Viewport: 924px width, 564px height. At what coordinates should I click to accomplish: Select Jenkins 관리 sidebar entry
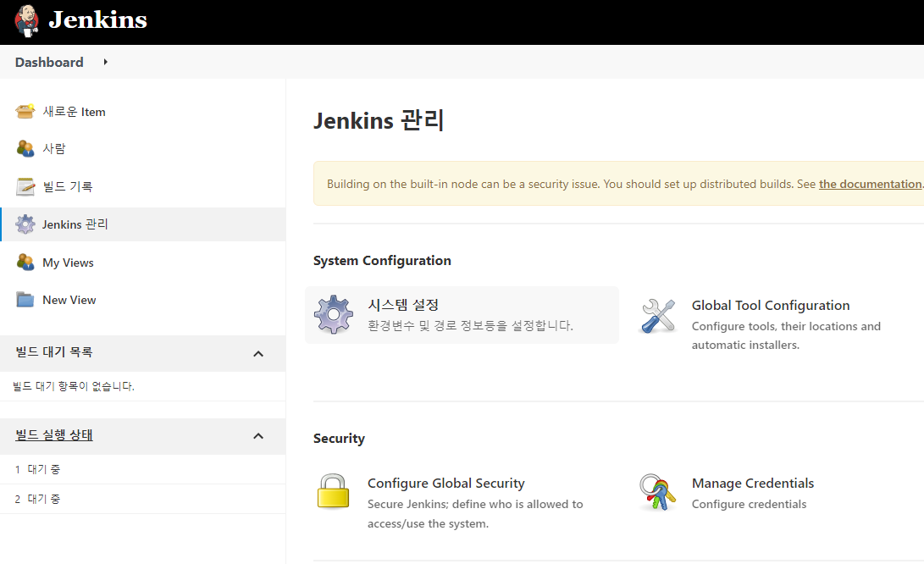pyautogui.click(x=143, y=224)
